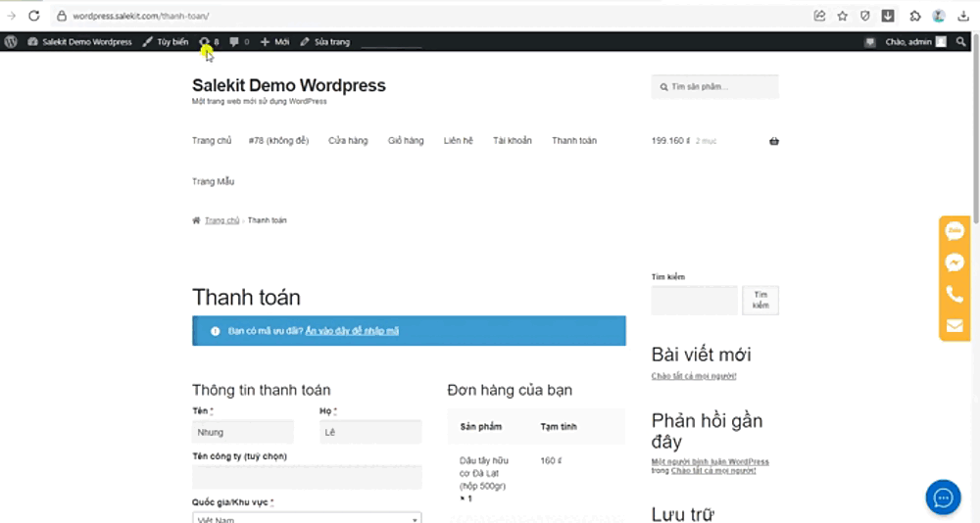980x523 pixels.
Task: Click the info icon in coupon notice
Action: [x=215, y=331]
